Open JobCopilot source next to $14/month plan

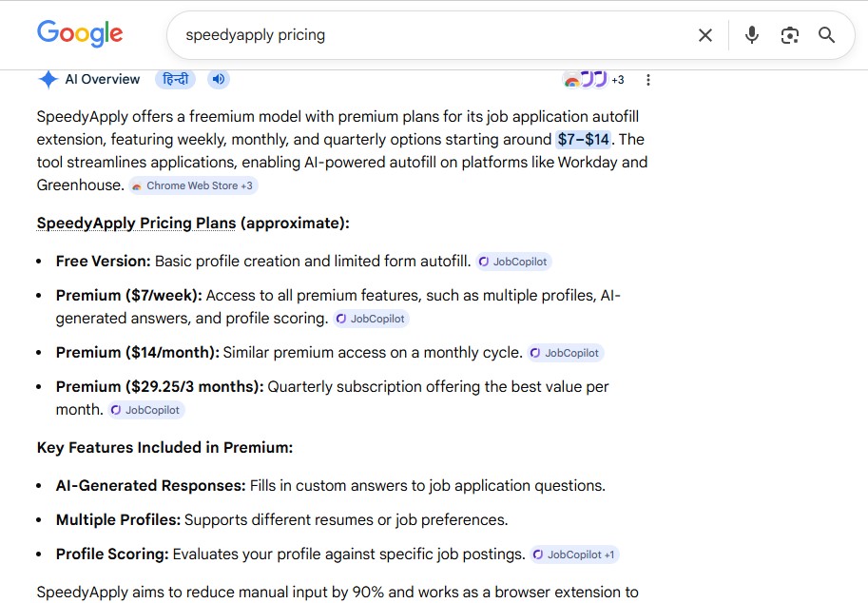(566, 352)
